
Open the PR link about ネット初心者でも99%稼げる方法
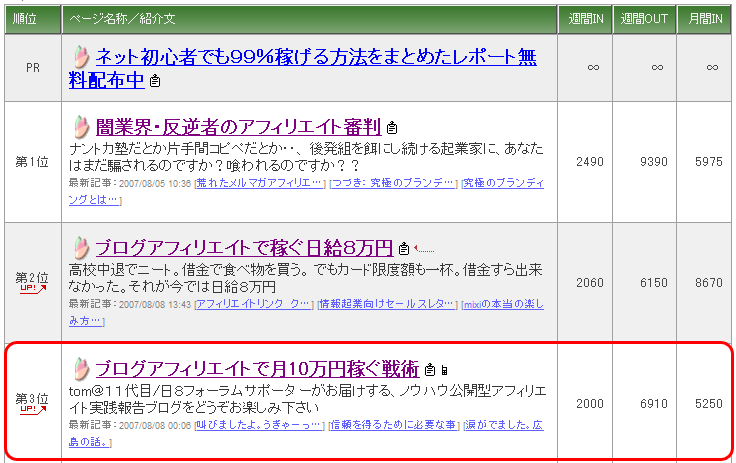[x=303, y=69]
